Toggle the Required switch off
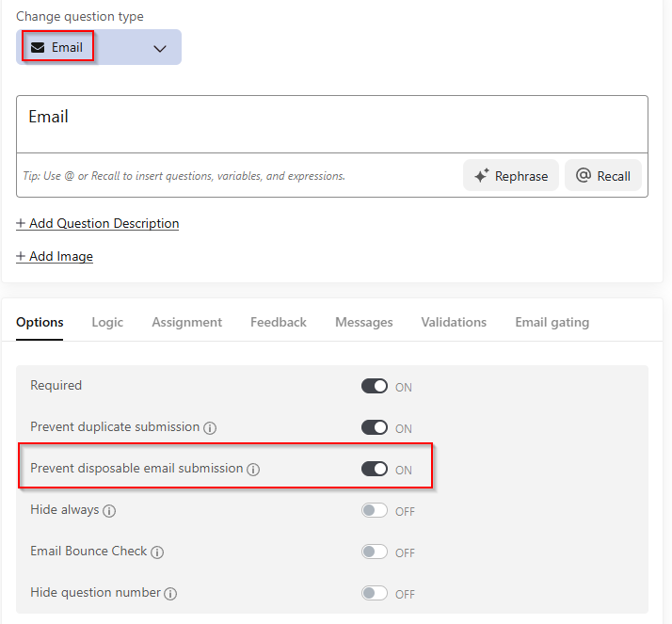Image resolution: width=672 pixels, height=624 pixels. click(375, 386)
